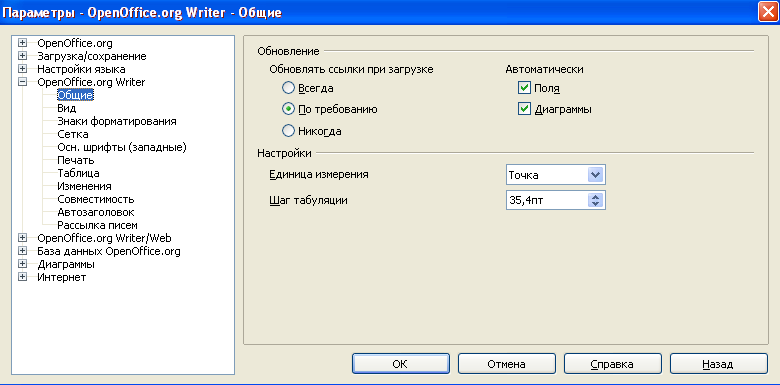Open the Единица измерения dropdown
Screen dimensions: 780x385
tap(595, 175)
